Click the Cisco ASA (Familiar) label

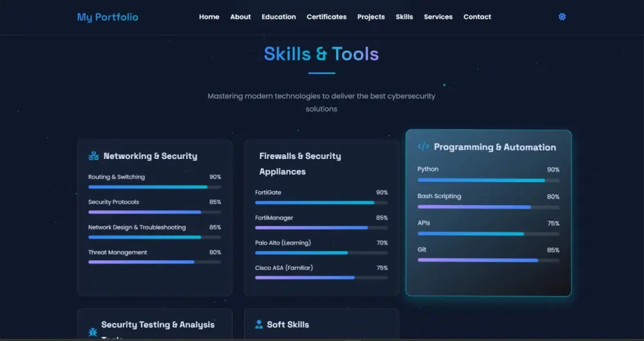[x=284, y=268]
